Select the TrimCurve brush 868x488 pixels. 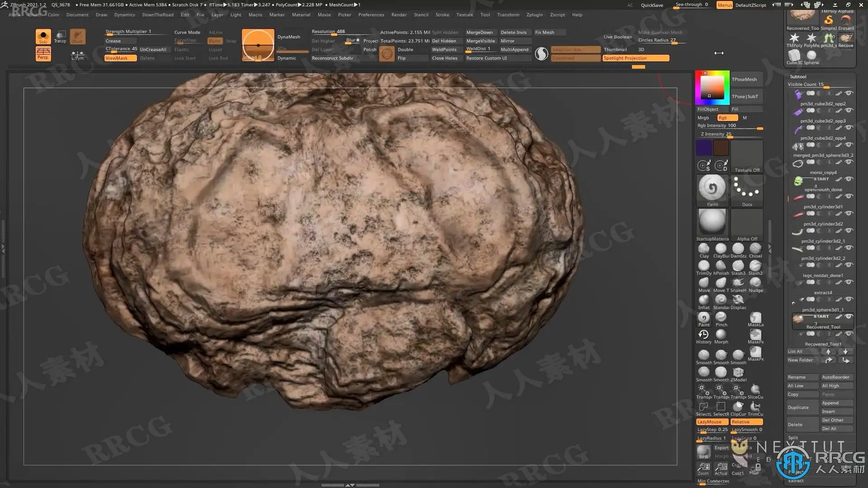[x=755, y=408]
